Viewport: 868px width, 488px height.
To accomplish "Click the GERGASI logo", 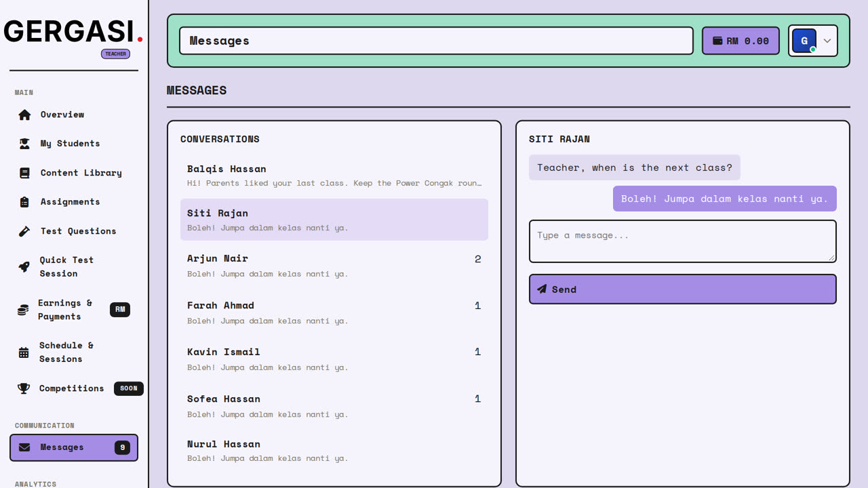I will [x=73, y=32].
